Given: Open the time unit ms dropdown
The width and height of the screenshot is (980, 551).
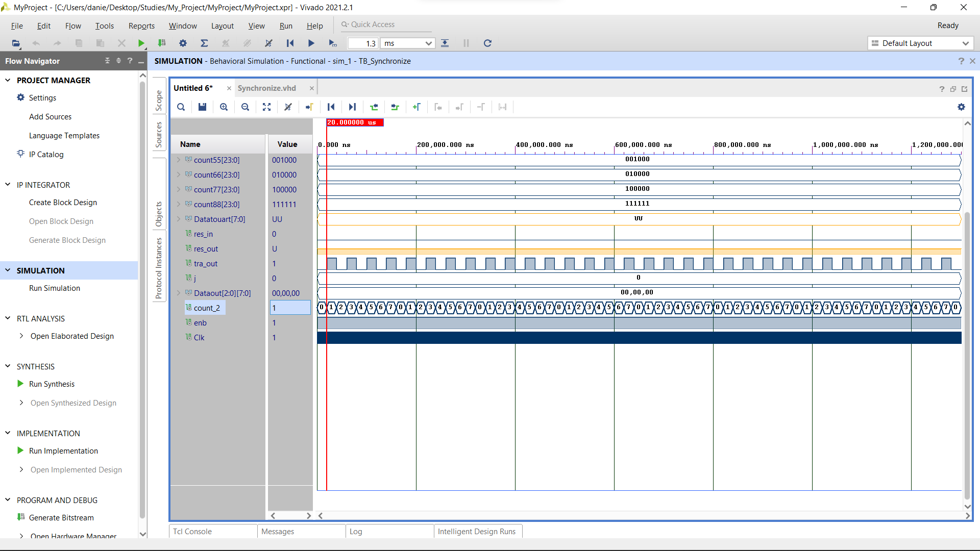Looking at the screenshot, I should [407, 43].
